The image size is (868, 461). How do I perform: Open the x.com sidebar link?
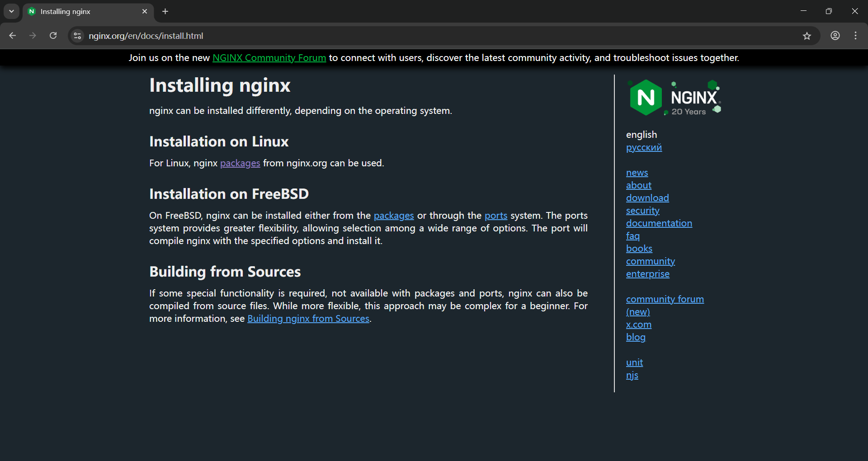pos(639,325)
